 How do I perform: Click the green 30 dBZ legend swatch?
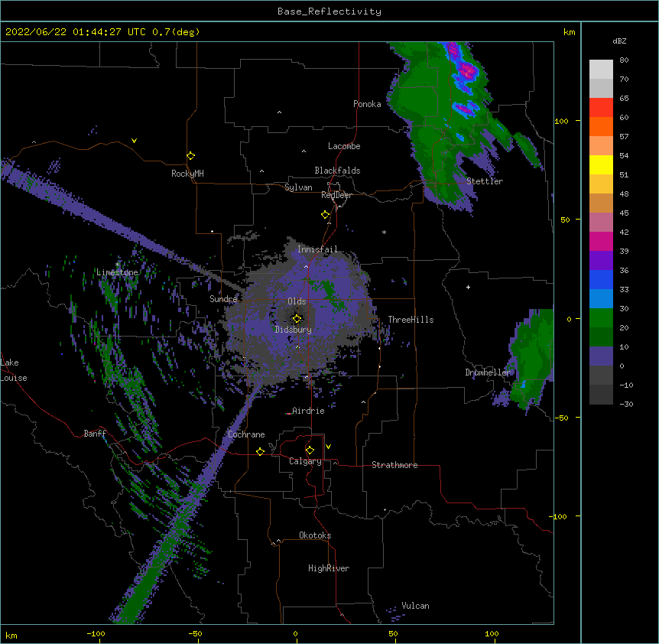tap(601, 318)
